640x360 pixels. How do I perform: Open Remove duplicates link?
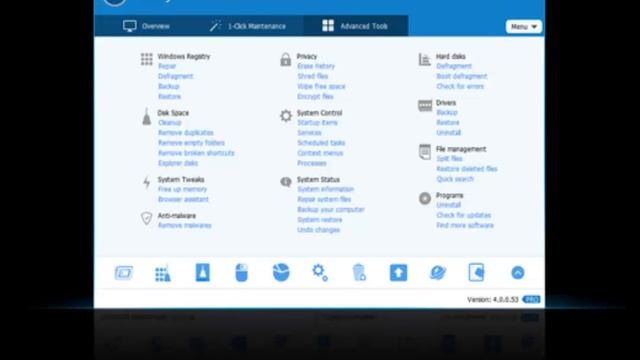[186, 133]
